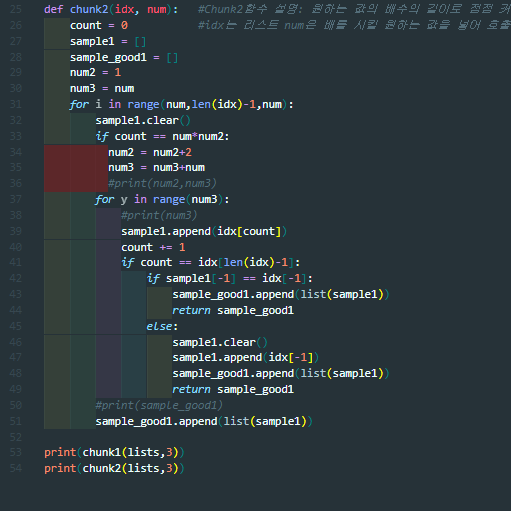The width and height of the screenshot is (511, 511).
Task: Click line number 44 in the gutter
Action: (x=16, y=310)
